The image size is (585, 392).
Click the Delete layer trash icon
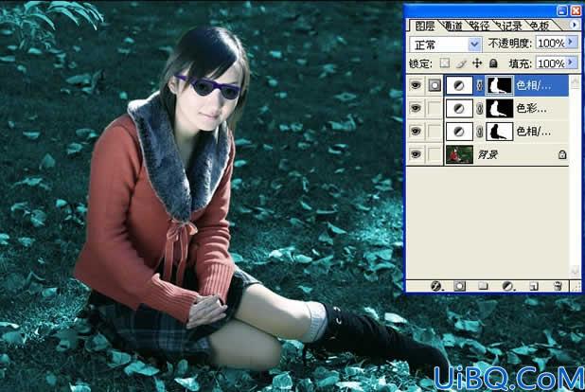click(x=558, y=286)
